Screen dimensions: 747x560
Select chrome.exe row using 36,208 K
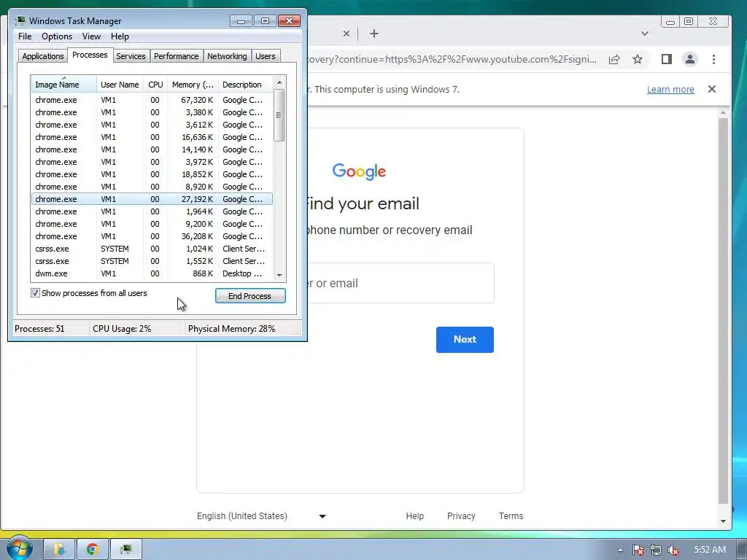152,236
